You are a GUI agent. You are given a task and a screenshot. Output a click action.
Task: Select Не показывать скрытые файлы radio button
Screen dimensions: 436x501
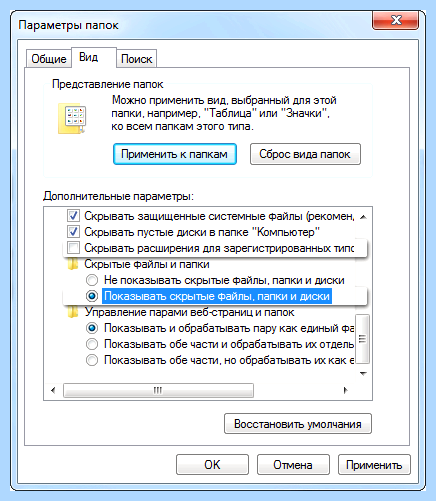point(92,280)
